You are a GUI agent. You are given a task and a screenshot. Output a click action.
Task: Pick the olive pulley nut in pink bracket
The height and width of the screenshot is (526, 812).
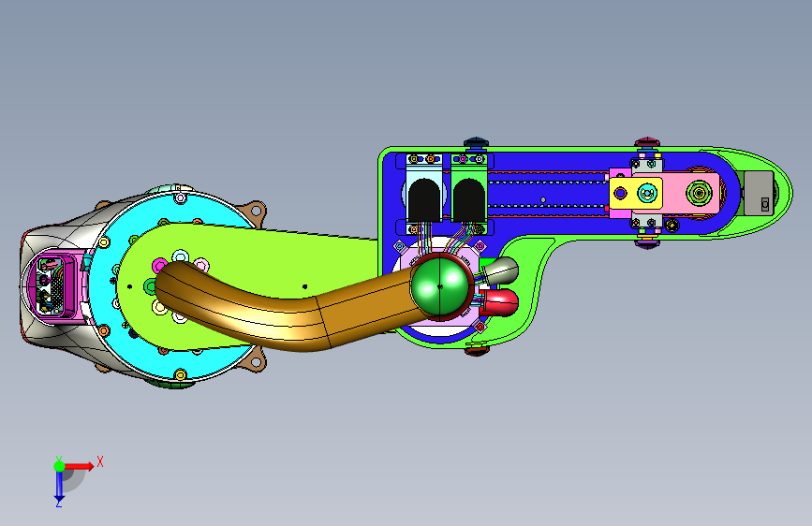coord(699,193)
